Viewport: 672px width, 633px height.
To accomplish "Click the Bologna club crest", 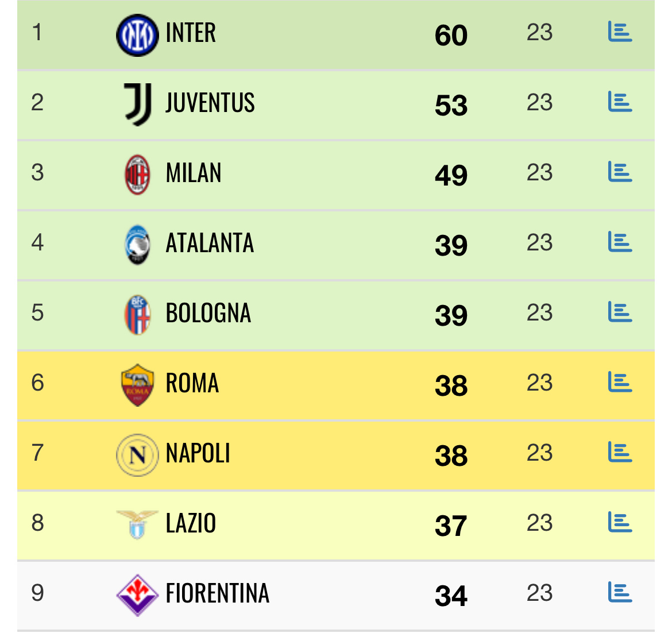I will pyautogui.click(x=137, y=315).
